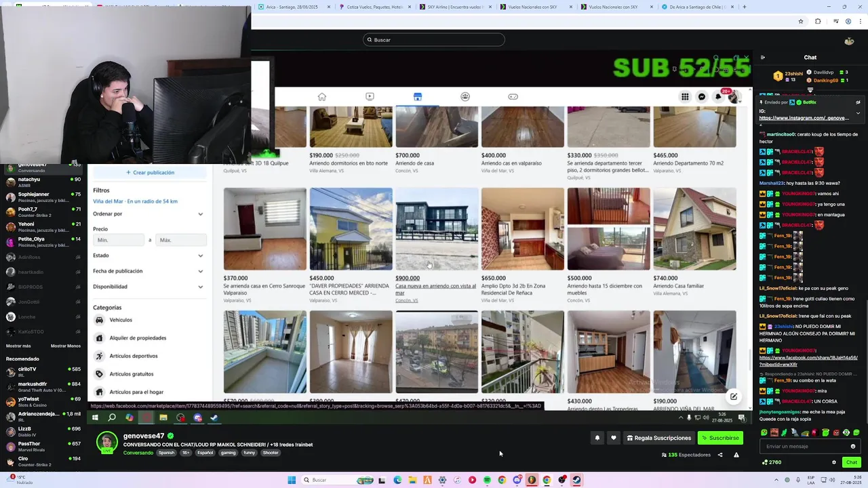The image size is (868, 488).
Task: Open Facebook apps grid menu icon
Action: 685,97
